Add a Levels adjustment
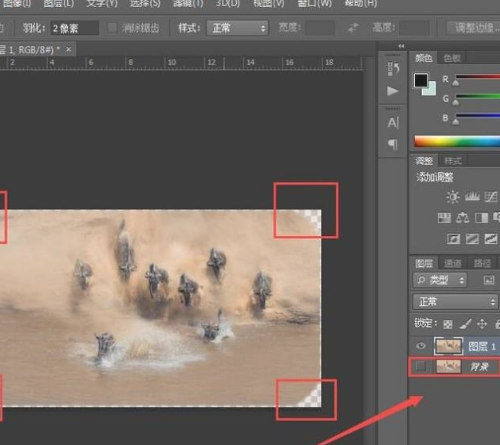The image size is (500, 445). coord(472,197)
